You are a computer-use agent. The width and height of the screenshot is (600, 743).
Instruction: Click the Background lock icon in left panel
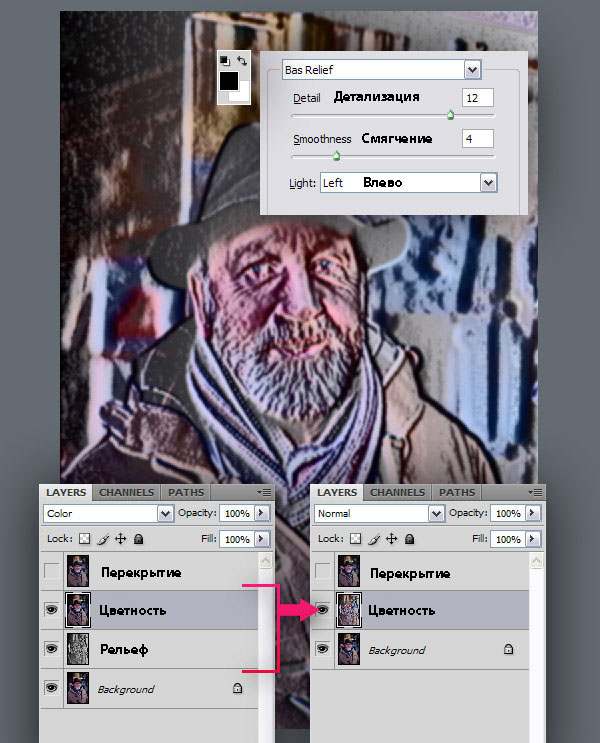pyautogui.click(x=237, y=688)
